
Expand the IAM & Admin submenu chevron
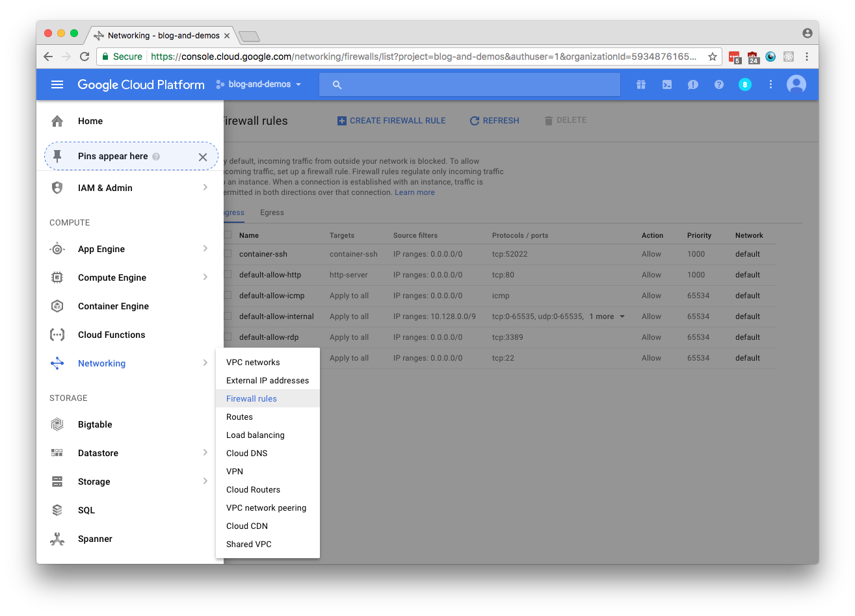[x=205, y=188]
